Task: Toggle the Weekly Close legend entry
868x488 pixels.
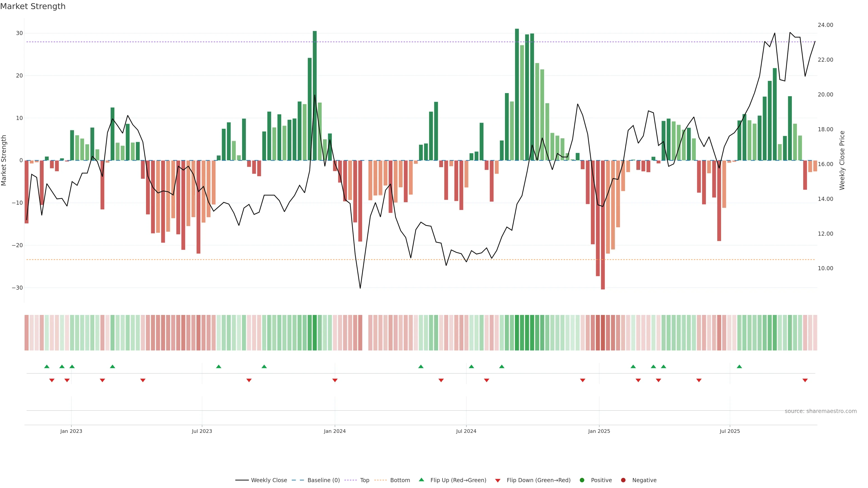Action: (269, 480)
